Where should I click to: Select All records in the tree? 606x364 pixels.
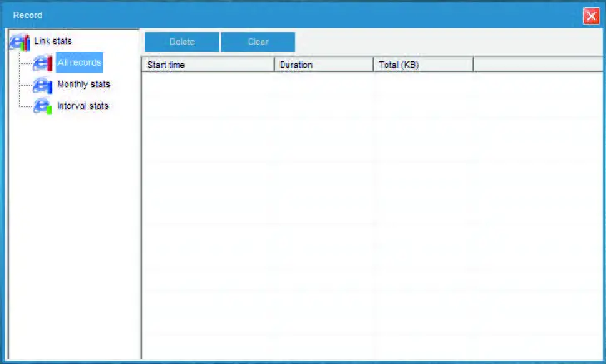pos(79,62)
